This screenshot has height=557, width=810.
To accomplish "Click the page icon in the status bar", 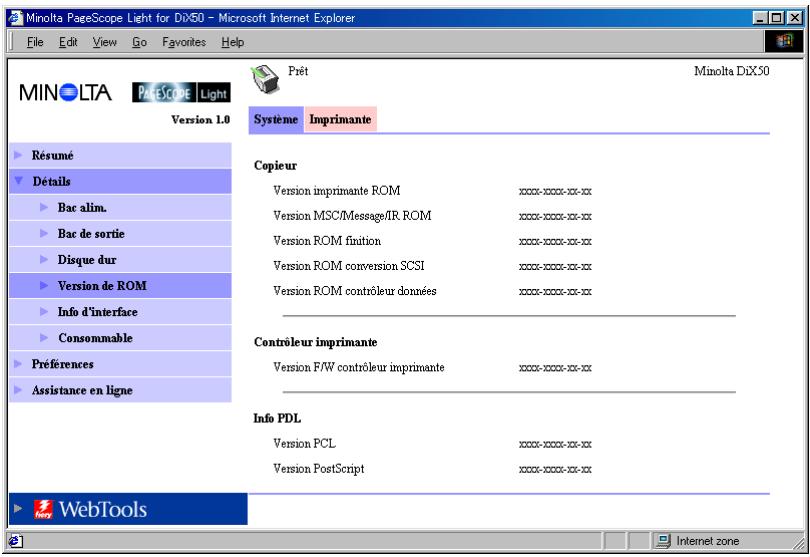I will point(15,541).
